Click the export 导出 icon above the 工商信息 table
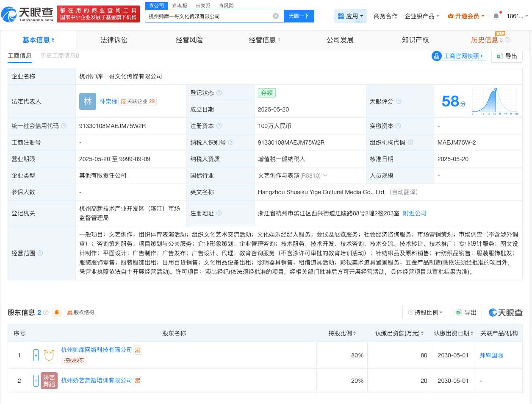Image resolution: width=532 pixels, height=404 pixels. (x=507, y=56)
